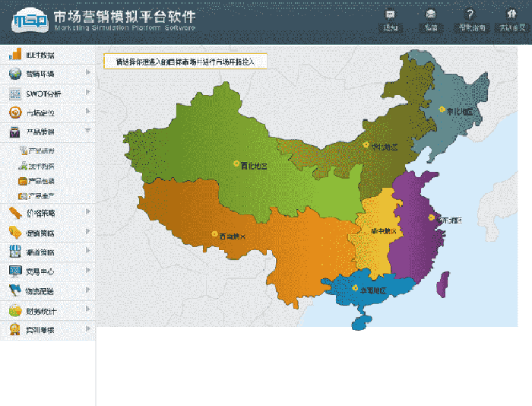Screen dimensions: 532x406
Task: Click the bar chart icon at sidebar top
Action: [x=14, y=55]
